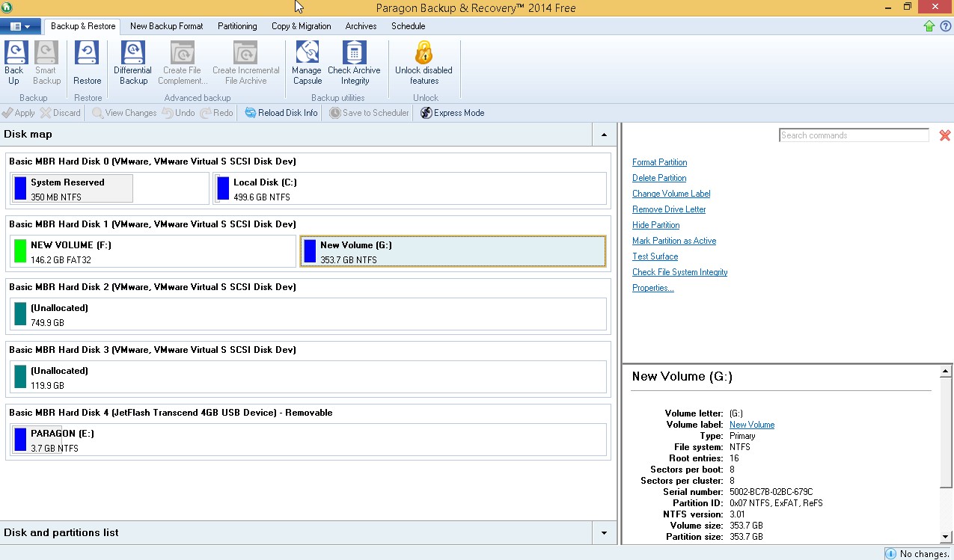Expand the Disk and partitions list
The width and height of the screenshot is (954, 560).
(604, 533)
